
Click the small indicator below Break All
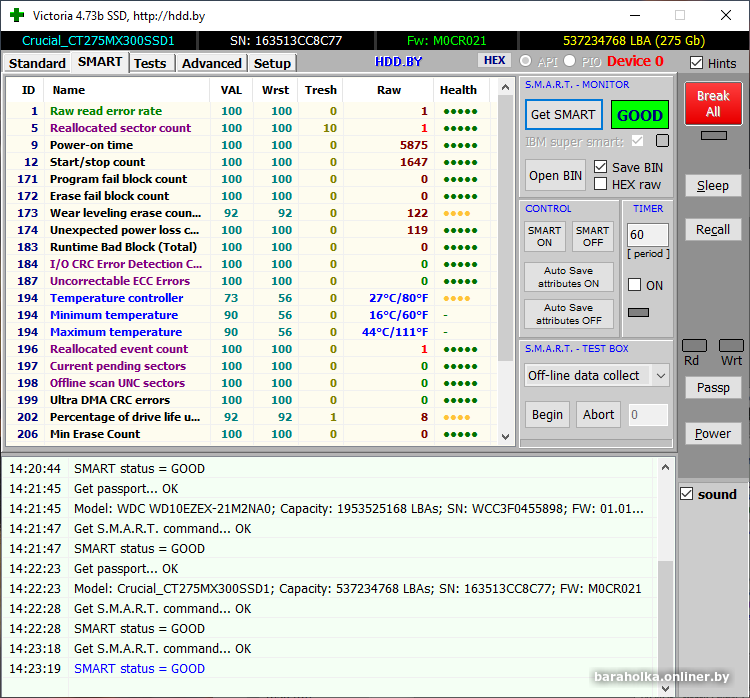click(713, 136)
